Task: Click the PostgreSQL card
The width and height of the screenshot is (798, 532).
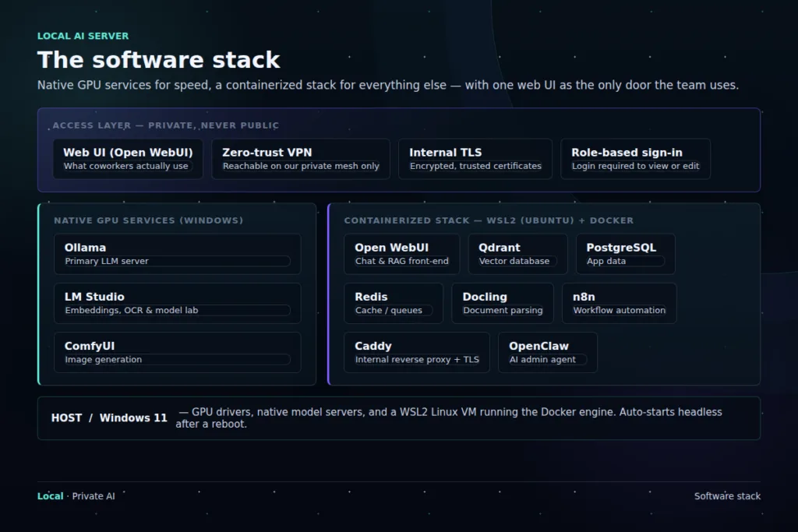Action: point(626,254)
